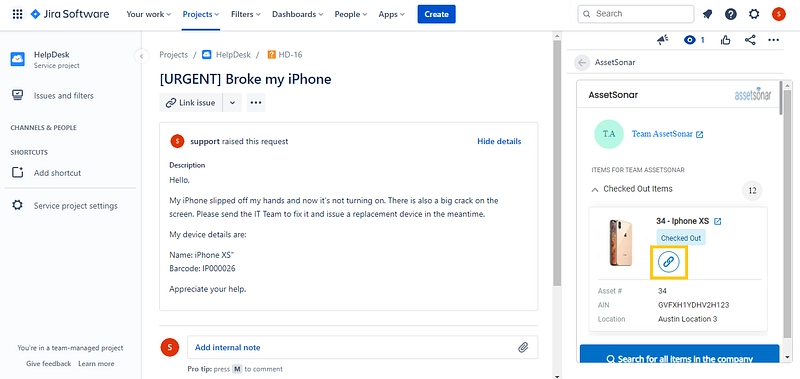This screenshot has width=800, height=379.
Task: Click the TA team avatar
Action: coord(609,134)
